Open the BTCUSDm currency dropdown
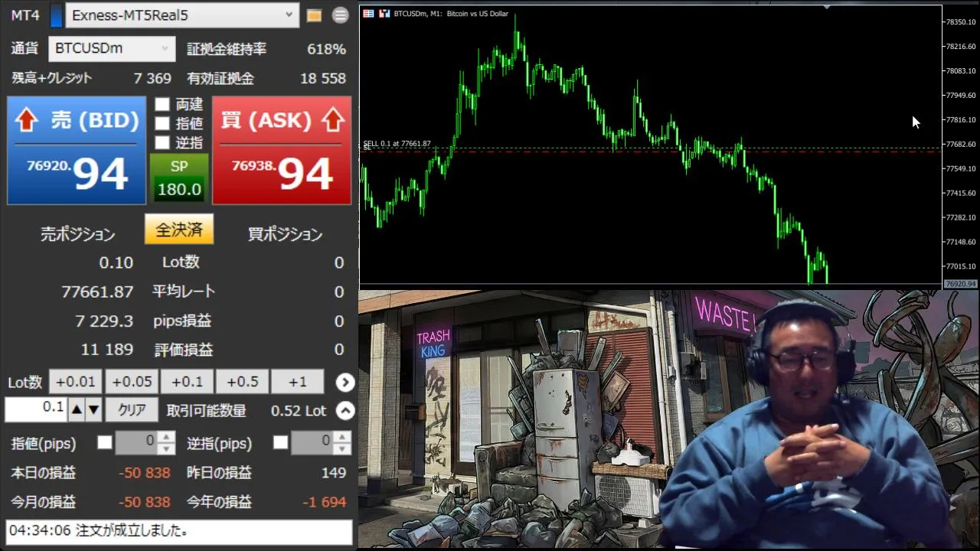The width and height of the screenshot is (980, 551). click(x=112, y=49)
